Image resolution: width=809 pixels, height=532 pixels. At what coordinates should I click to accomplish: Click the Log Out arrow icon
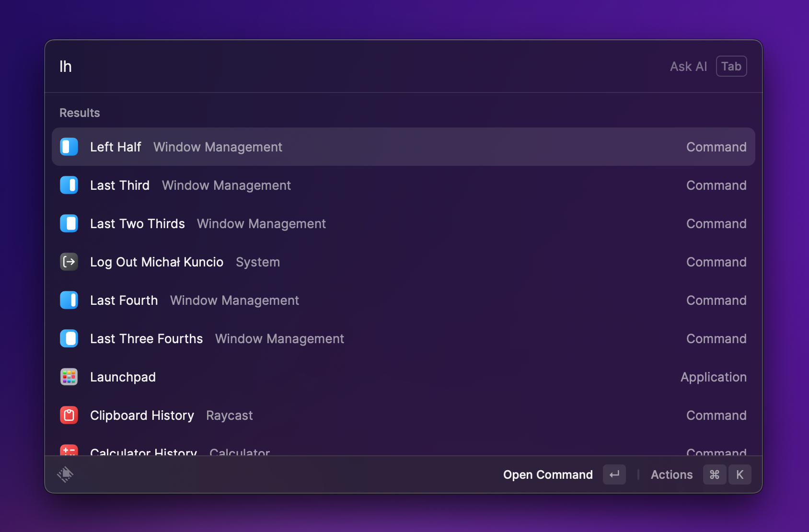tap(69, 262)
